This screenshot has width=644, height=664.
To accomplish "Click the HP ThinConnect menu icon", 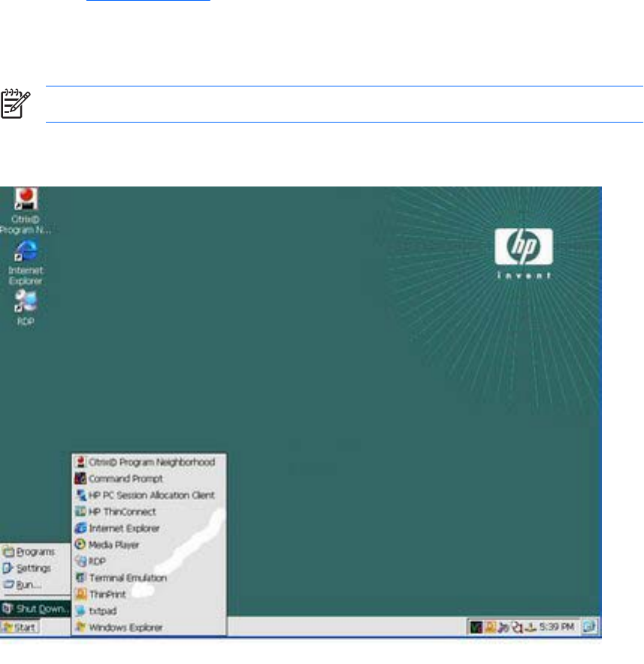I will point(80,511).
